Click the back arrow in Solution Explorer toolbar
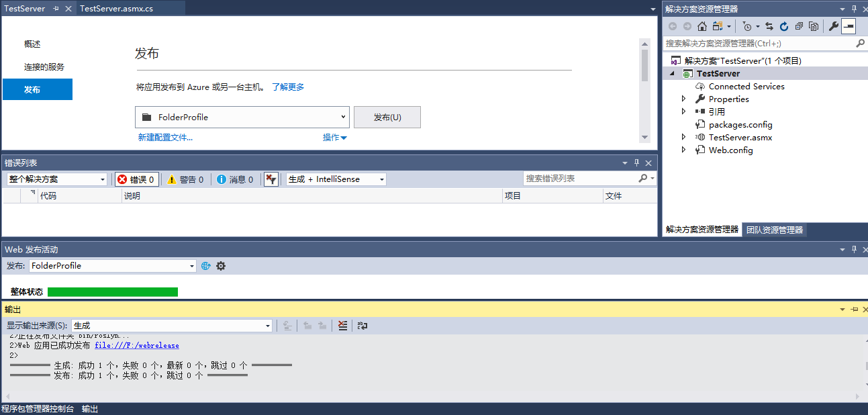Viewport: 868px width, 415px height. tap(673, 26)
